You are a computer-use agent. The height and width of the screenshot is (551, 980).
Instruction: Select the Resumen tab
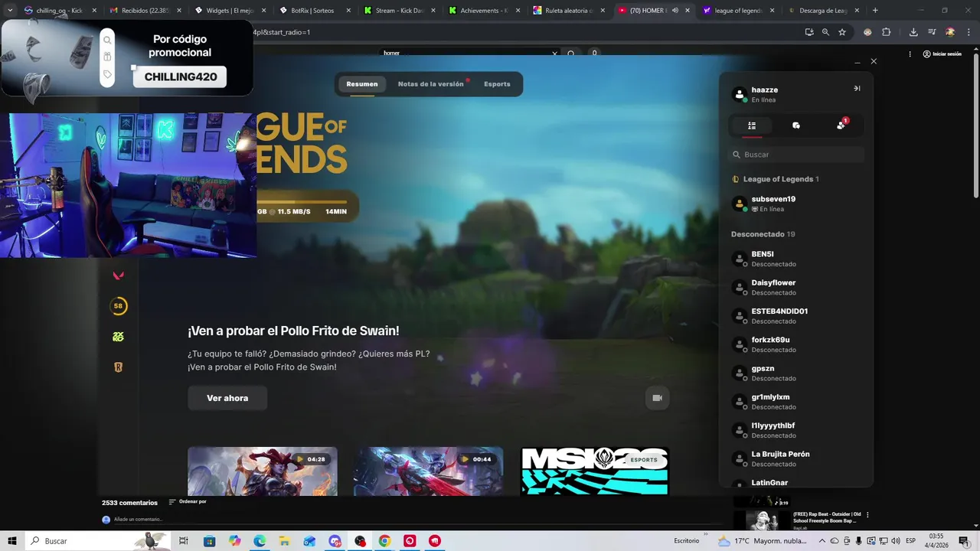(362, 84)
